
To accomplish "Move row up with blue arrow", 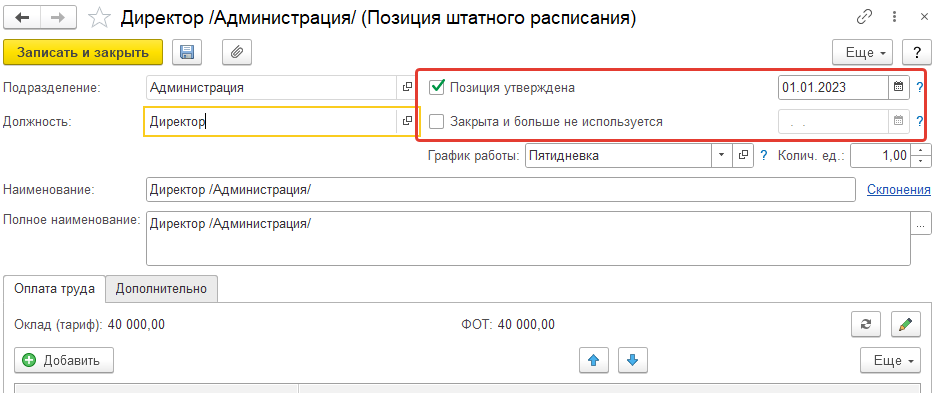I will click(593, 360).
